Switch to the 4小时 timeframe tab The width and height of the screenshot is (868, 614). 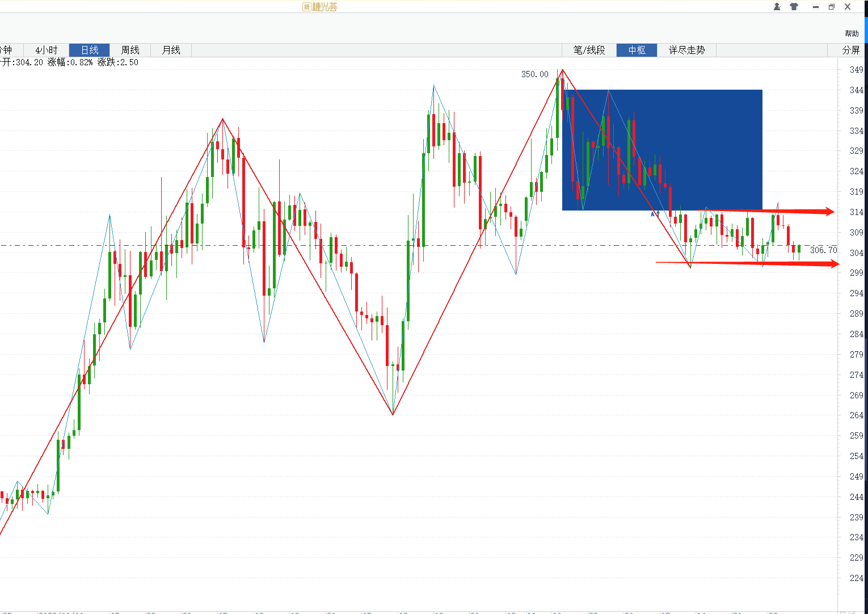(47, 50)
